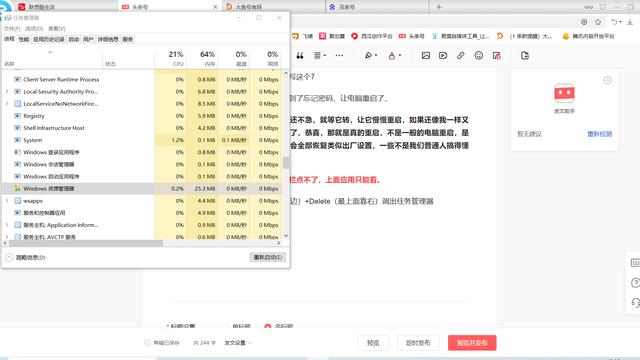Viewport: 640px width, 360px height.
Task: Open the 腾讯内容开放平台 bookmark
Action: 588,36
